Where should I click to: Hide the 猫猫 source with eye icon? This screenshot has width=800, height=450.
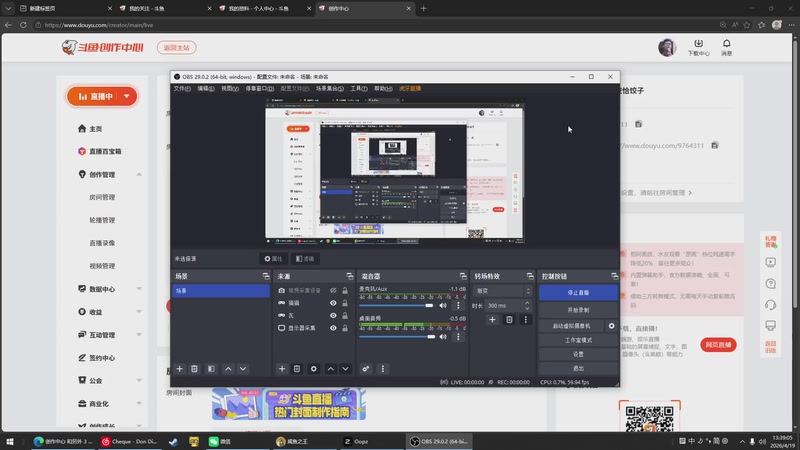[x=333, y=303]
